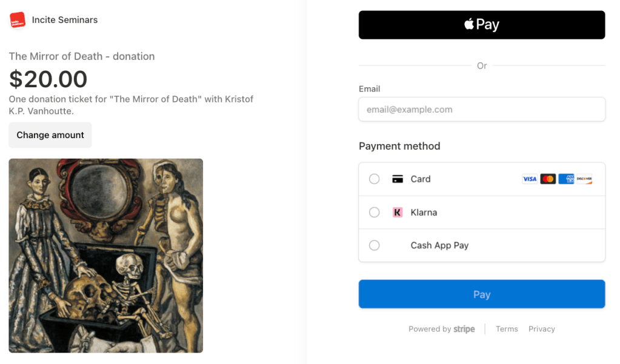Click the Change amount button
This screenshot has width=620, height=364.
(x=50, y=135)
